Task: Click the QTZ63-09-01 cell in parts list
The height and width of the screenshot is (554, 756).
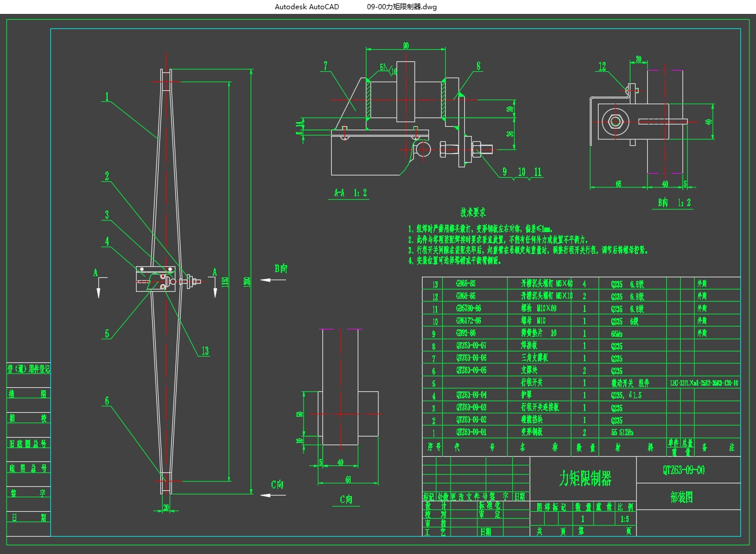Action: point(471,432)
